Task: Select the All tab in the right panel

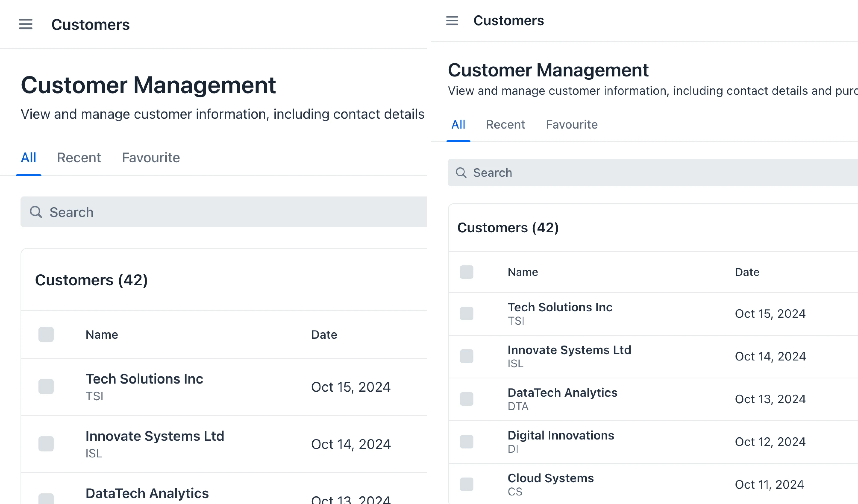Action: point(458,125)
